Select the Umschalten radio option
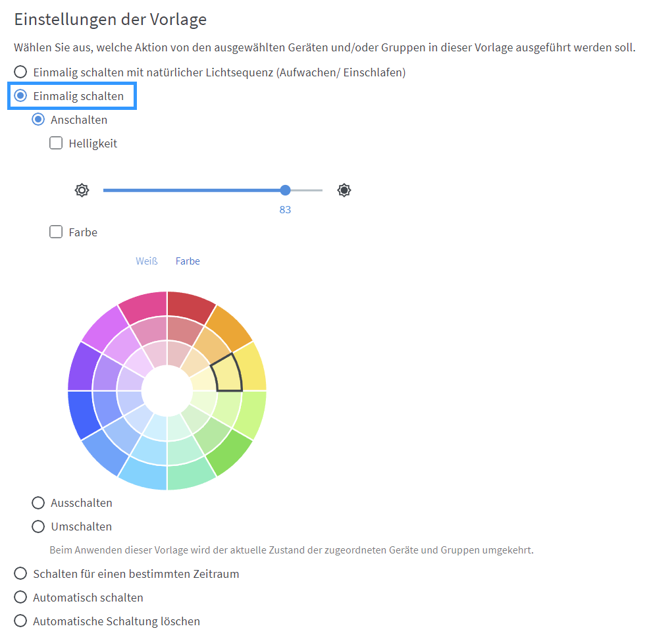The width and height of the screenshot is (672, 643). (38, 527)
